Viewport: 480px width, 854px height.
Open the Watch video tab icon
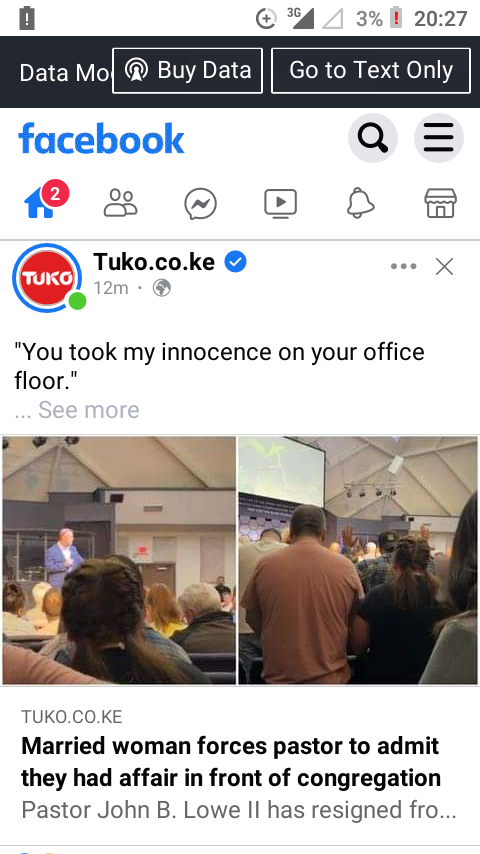281,204
